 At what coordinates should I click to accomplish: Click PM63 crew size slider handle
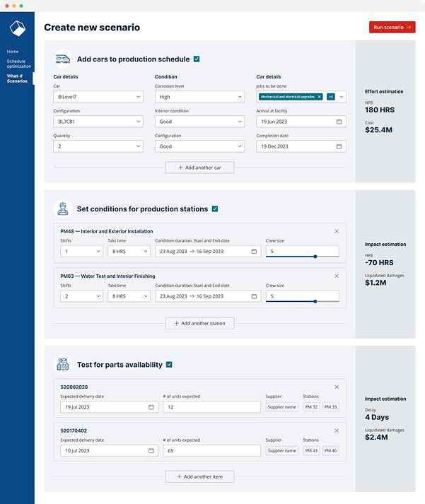tap(315, 301)
